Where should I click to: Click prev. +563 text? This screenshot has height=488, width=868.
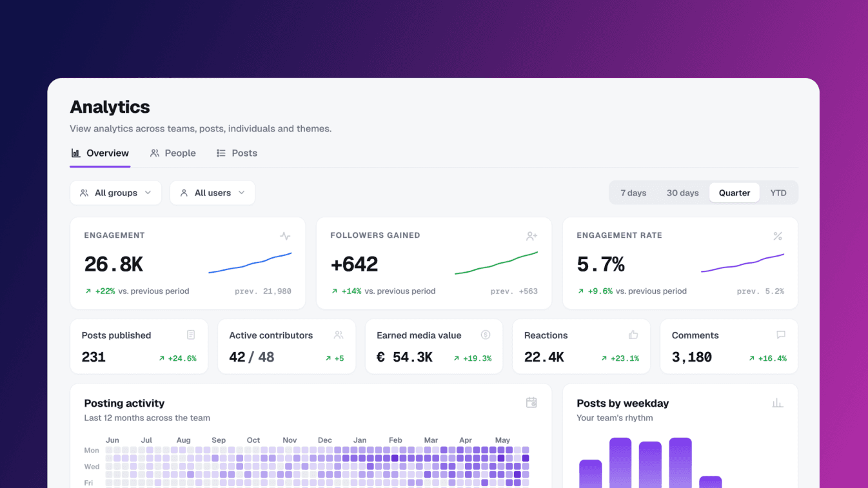pos(514,291)
